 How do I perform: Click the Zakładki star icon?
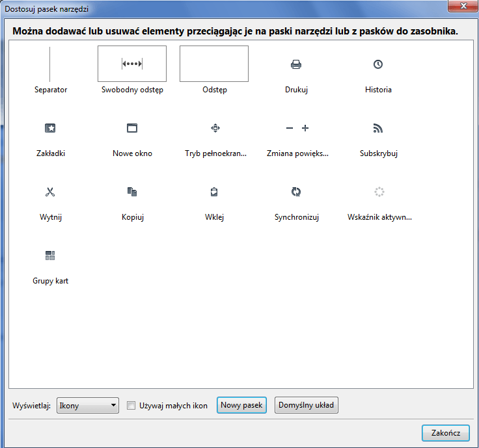point(50,129)
